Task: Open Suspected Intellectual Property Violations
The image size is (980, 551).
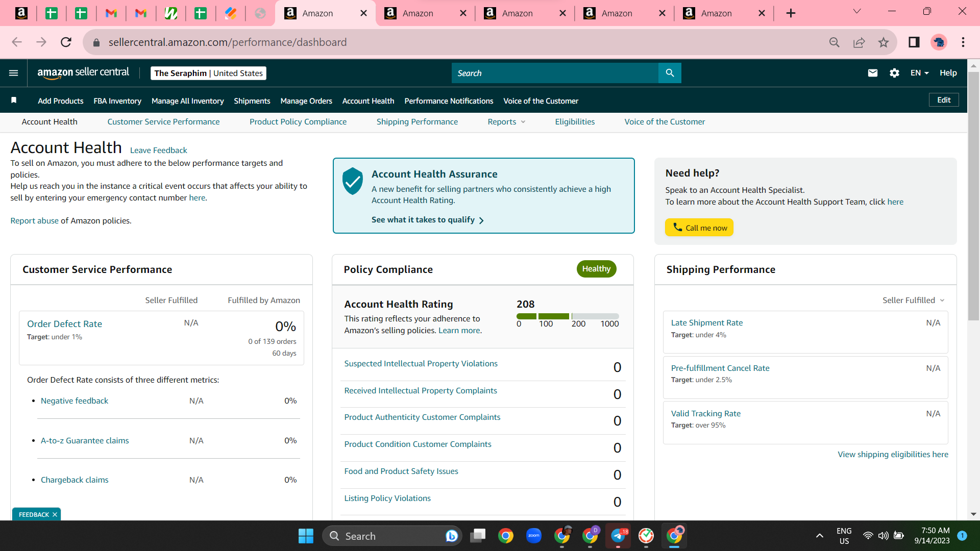Action: click(x=421, y=364)
